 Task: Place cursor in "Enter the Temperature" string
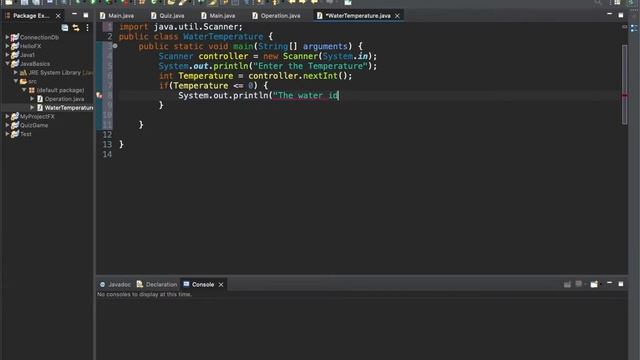click(310, 66)
